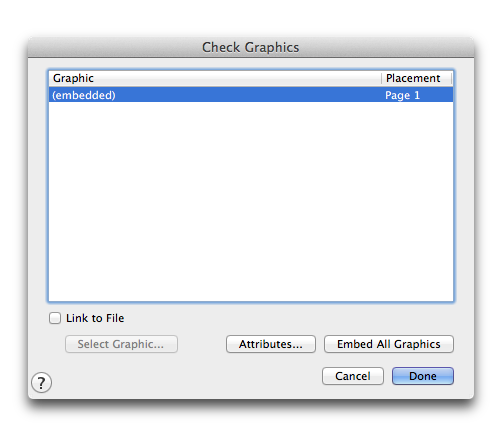Viewport: 502px width, 435px height.
Task: Cancel the Check Graphics dialog
Action: coord(353,376)
